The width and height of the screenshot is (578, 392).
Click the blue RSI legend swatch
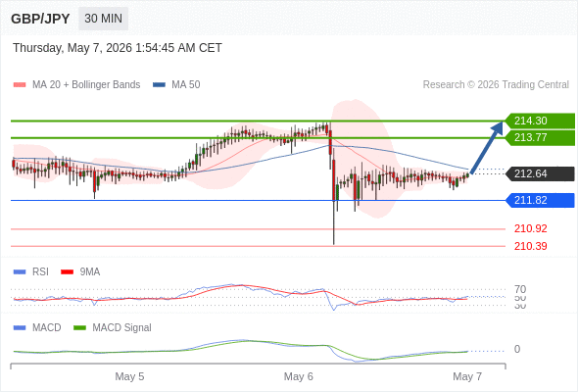[20, 272]
